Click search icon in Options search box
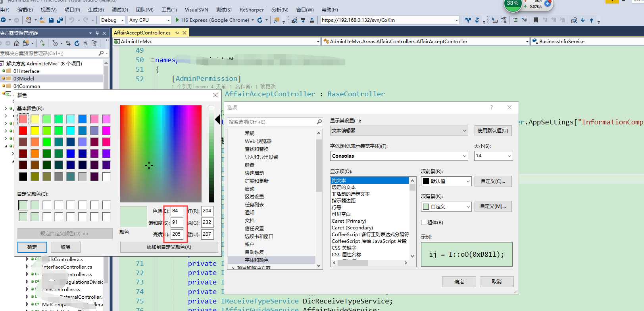The height and width of the screenshot is (311, 644). click(319, 122)
